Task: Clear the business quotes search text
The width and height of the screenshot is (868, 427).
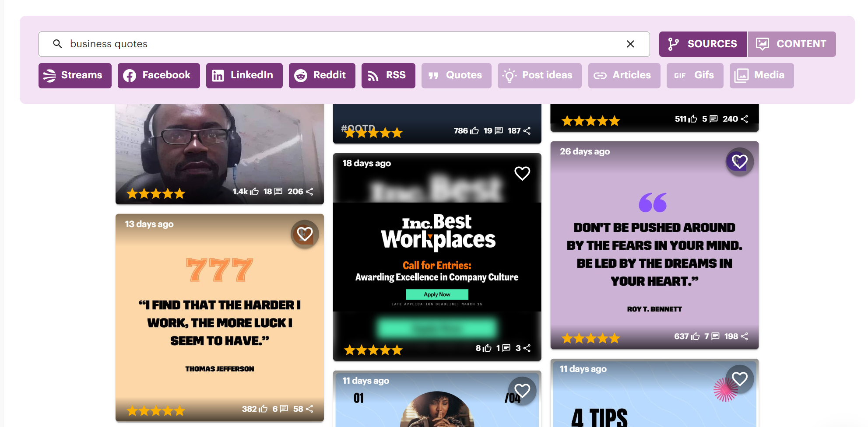Action: pos(630,44)
